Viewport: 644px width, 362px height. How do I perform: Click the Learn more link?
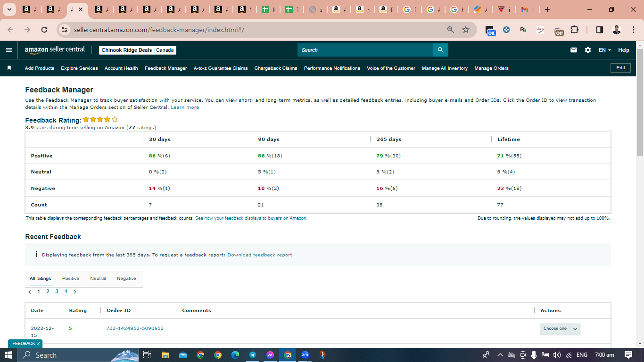[185, 107]
